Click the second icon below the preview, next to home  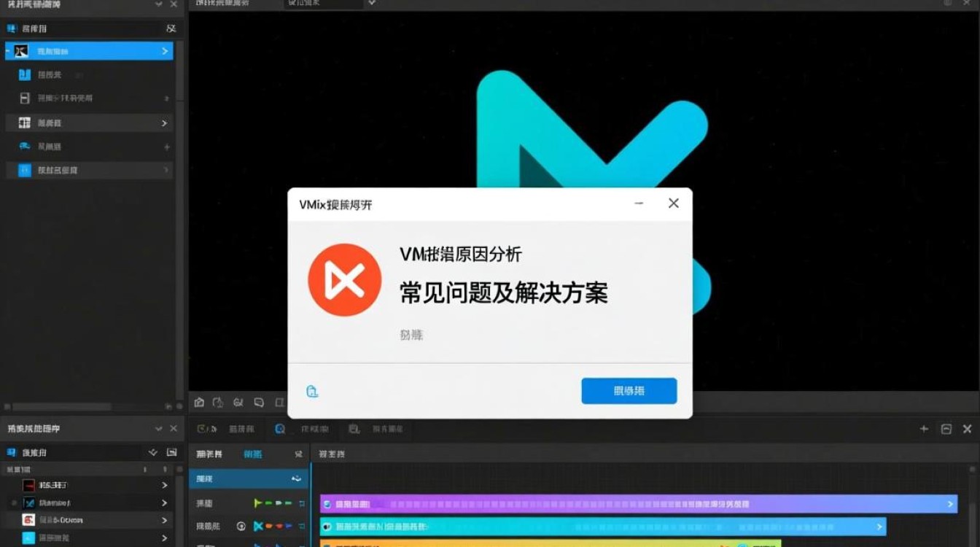tap(218, 403)
